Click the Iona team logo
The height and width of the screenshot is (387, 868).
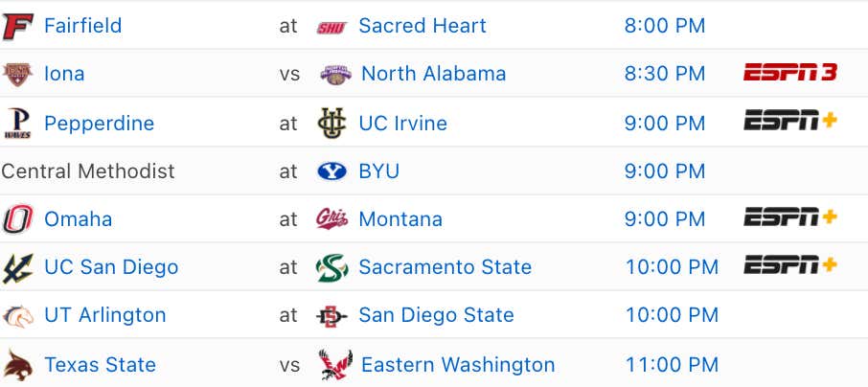(17, 74)
